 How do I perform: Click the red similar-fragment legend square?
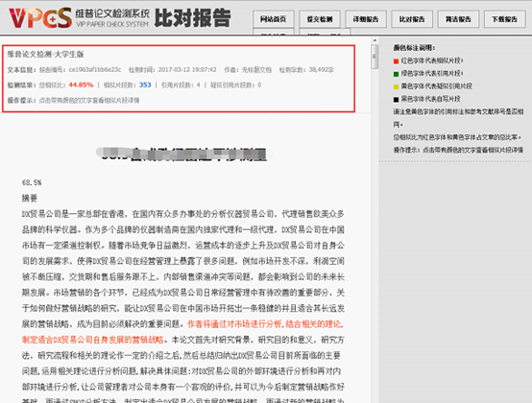pos(396,61)
